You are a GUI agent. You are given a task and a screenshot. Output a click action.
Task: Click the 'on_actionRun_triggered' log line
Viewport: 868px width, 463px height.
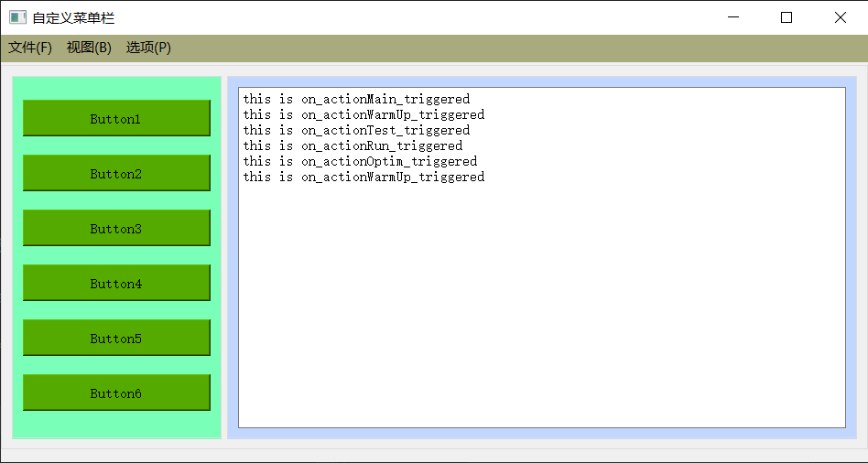click(353, 145)
